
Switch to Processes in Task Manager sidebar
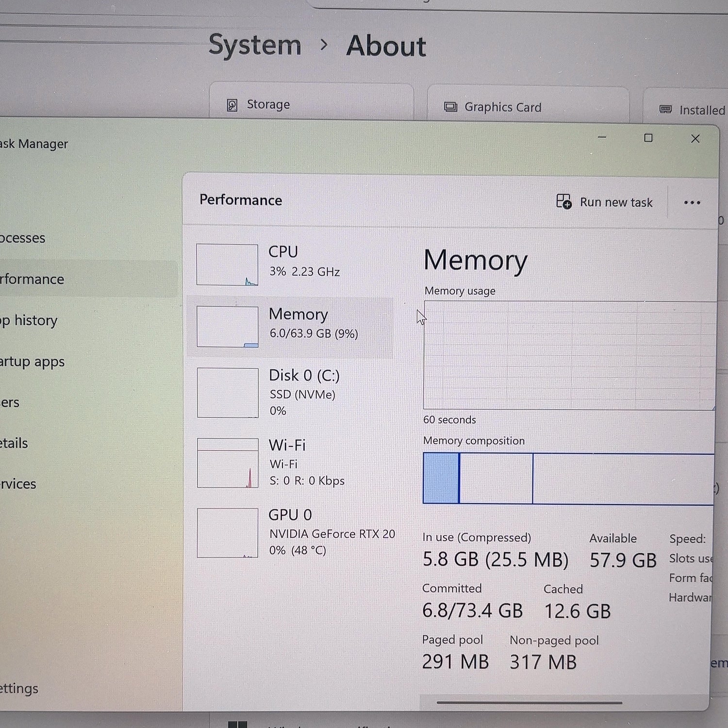pyautogui.click(x=22, y=238)
